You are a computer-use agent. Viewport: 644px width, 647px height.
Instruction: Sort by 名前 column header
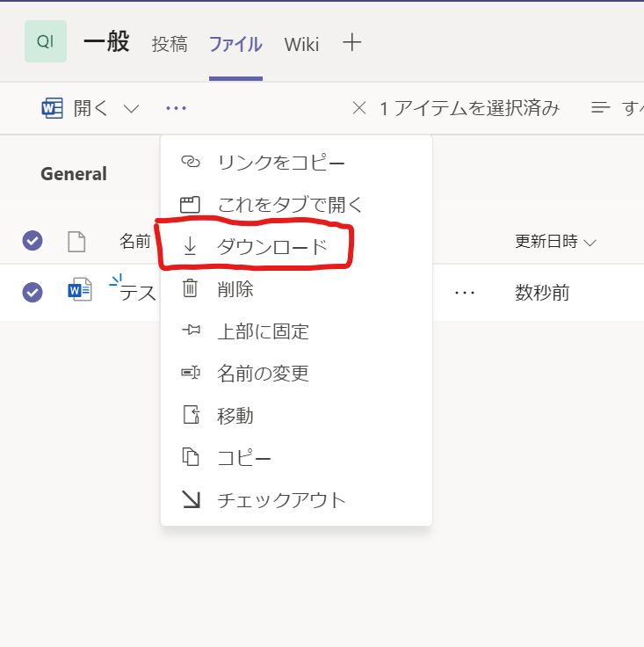[x=134, y=241]
